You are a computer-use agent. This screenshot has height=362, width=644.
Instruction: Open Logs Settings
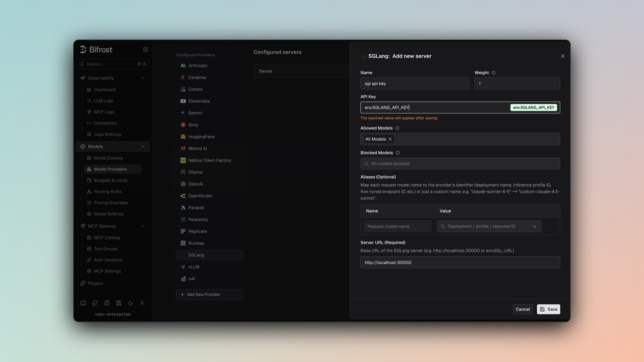[x=113, y=134]
